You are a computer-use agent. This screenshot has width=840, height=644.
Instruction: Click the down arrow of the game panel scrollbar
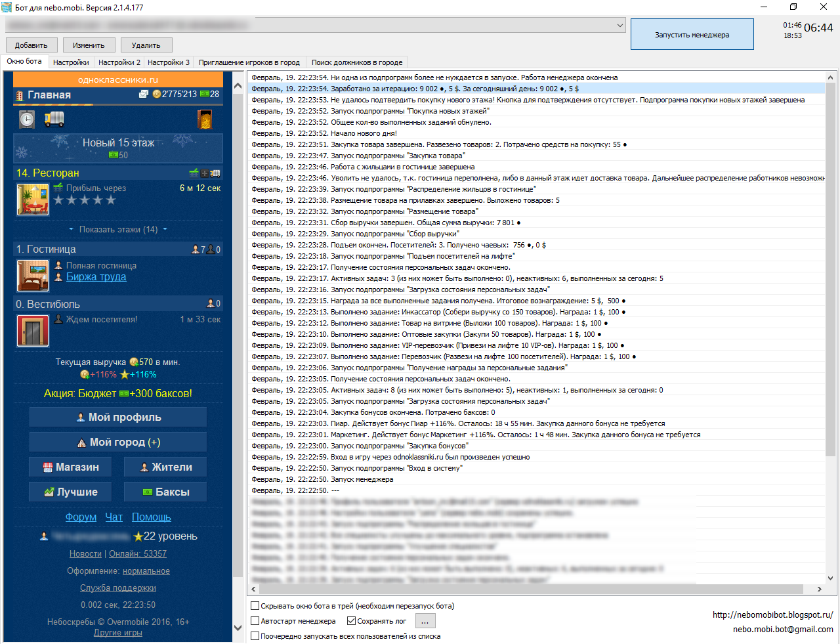pyautogui.click(x=238, y=628)
